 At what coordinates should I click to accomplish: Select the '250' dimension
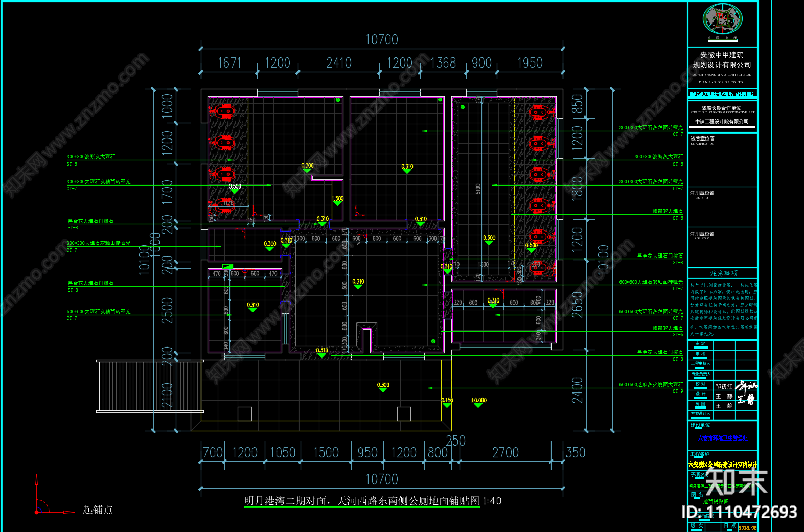[x=455, y=441]
